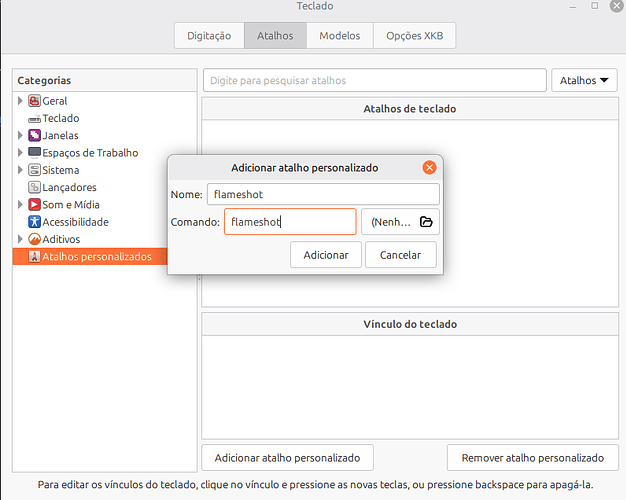Screen dimensions: 626x500
Task: Open the folder browse icon beside Comando
Action: coord(425,222)
